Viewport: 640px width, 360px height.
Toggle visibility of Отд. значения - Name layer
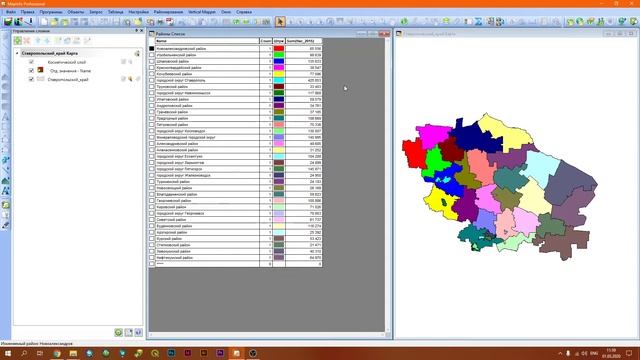[x=31, y=71]
